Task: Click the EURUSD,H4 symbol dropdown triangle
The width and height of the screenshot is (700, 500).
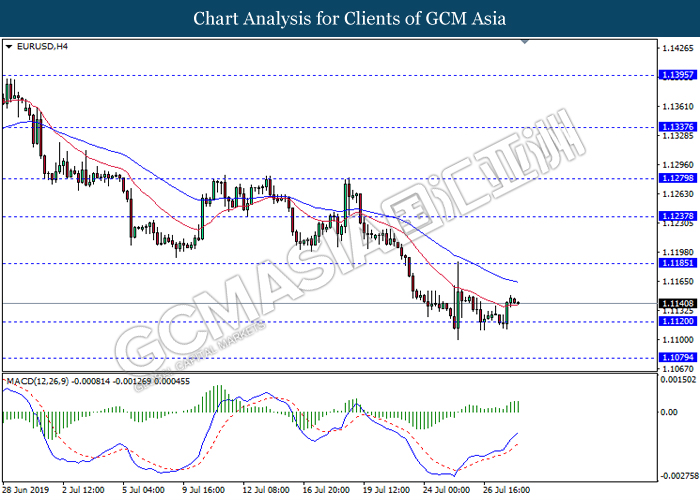Action: 9,46
